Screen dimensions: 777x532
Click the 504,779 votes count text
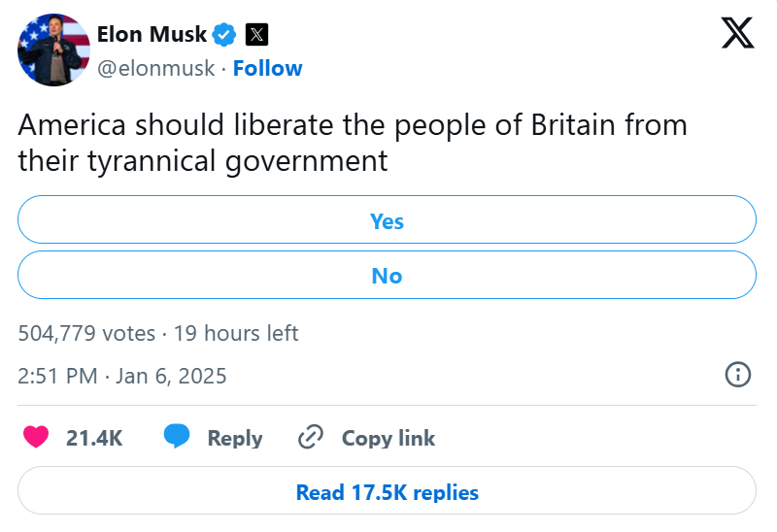(86, 333)
